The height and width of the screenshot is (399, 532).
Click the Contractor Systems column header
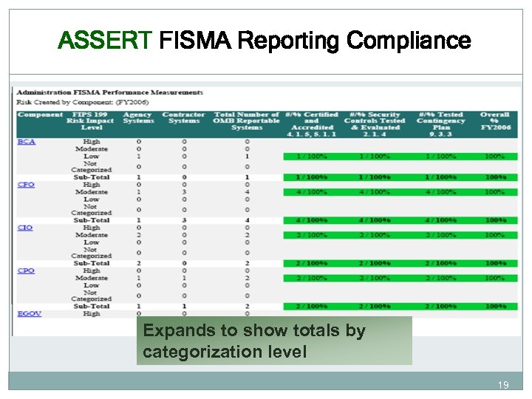[183, 117]
